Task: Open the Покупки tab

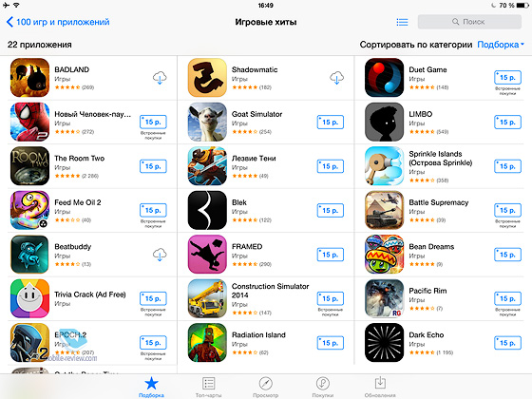Action: coord(322,388)
